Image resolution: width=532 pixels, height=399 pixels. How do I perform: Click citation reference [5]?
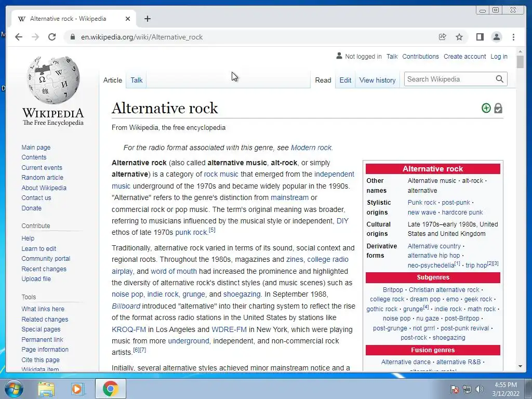tap(212, 230)
